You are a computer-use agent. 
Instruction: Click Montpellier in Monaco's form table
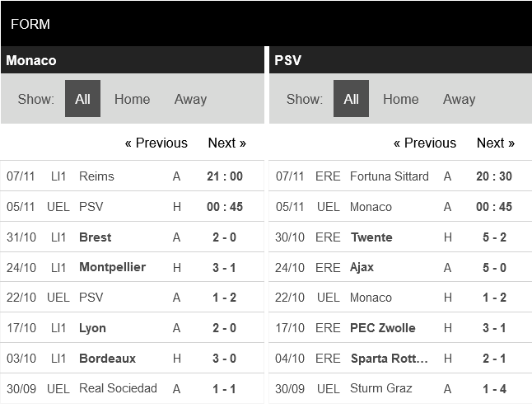point(112,267)
